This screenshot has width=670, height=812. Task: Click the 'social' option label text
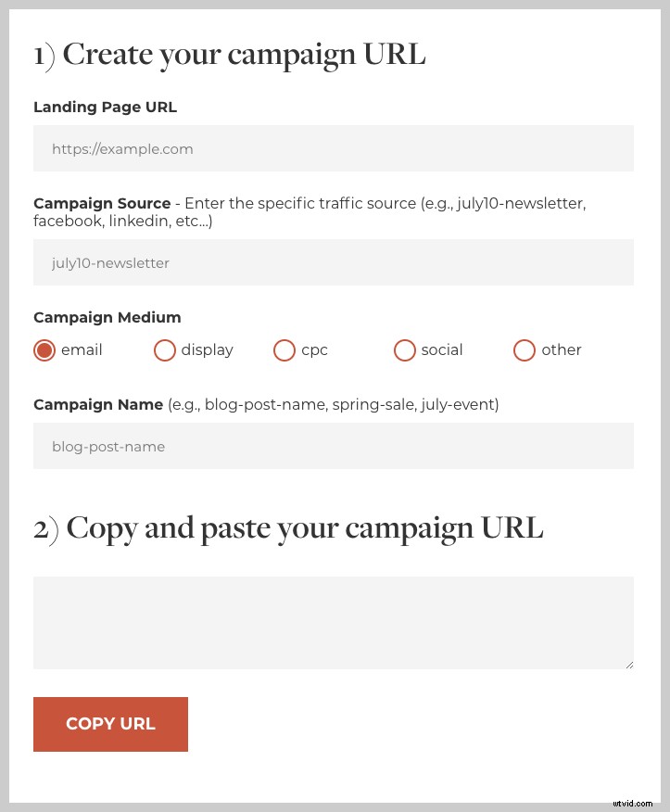[442, 350]
